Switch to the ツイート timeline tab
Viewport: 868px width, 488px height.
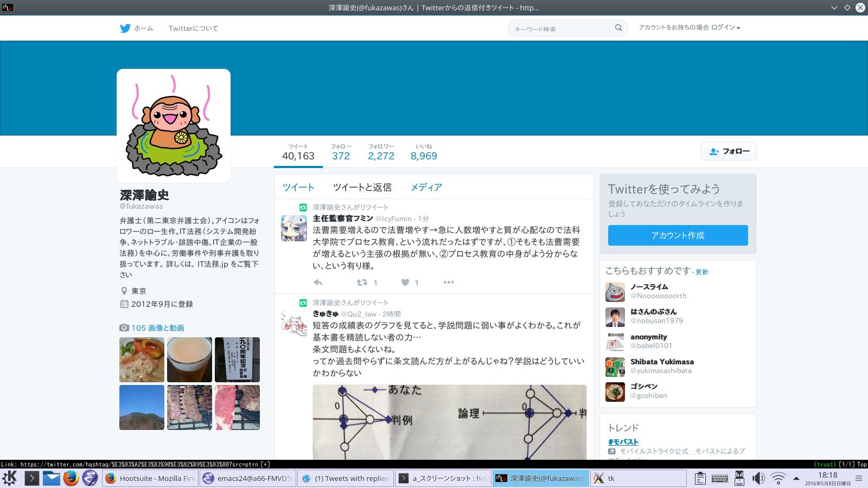pos(298,187)
